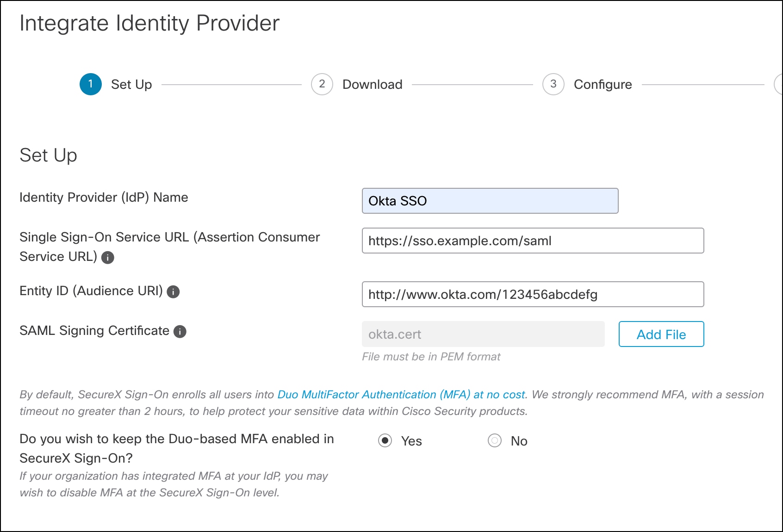
Task: Click the 'SAML Signing Certificate' label
Action: point(94,331)
